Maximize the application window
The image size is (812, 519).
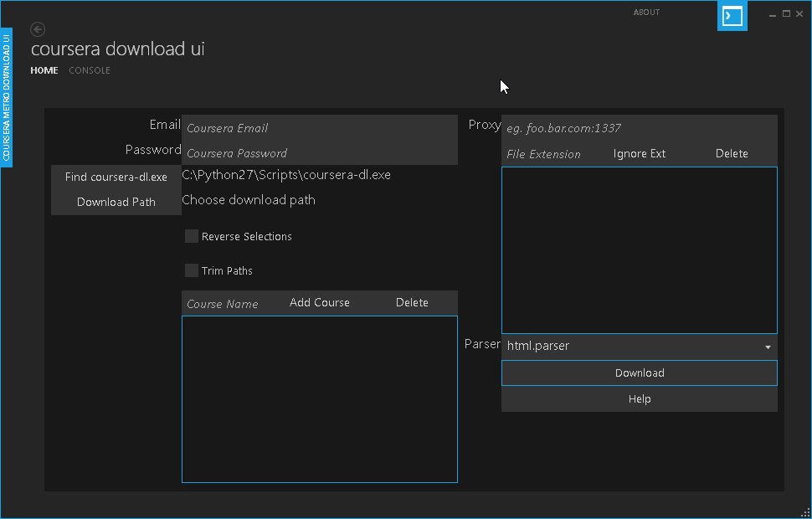(786, 14)
